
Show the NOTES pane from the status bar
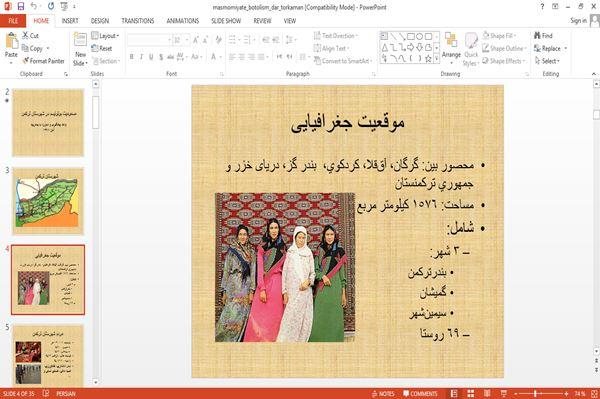click(x=383, y=394)
